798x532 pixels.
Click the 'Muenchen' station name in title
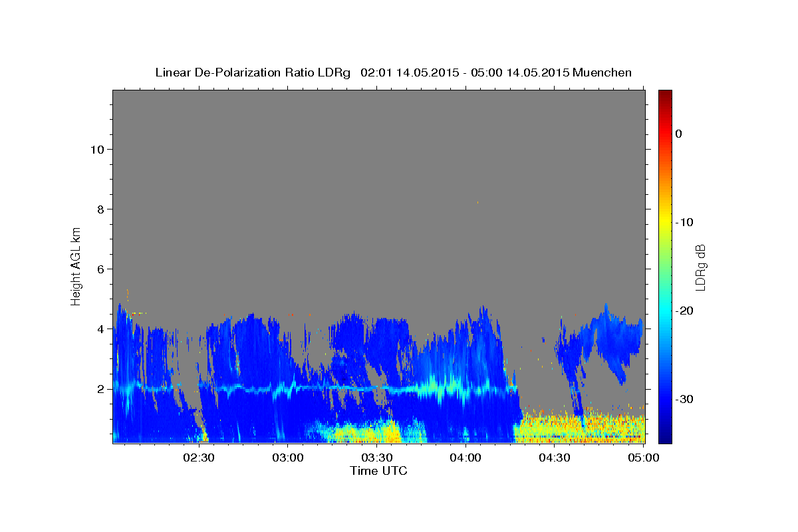click(604, 72)
